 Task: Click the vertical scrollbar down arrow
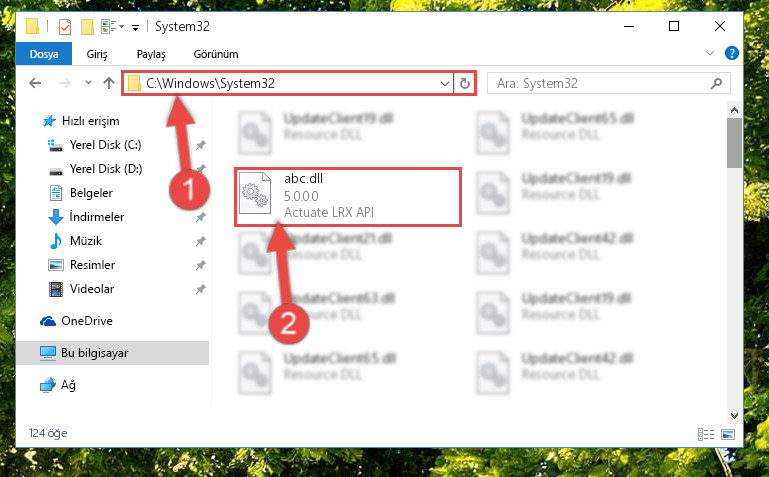[734, 416]
